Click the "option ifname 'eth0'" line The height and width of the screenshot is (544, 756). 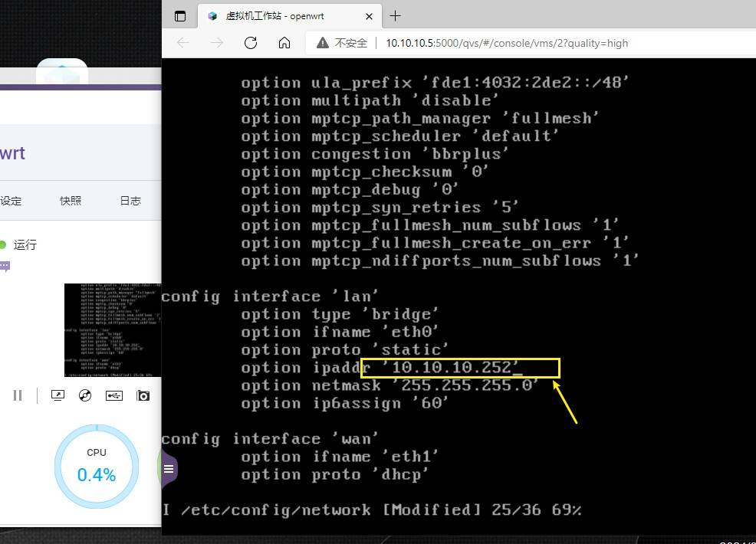pyautogui.click(x=340, y=332)
